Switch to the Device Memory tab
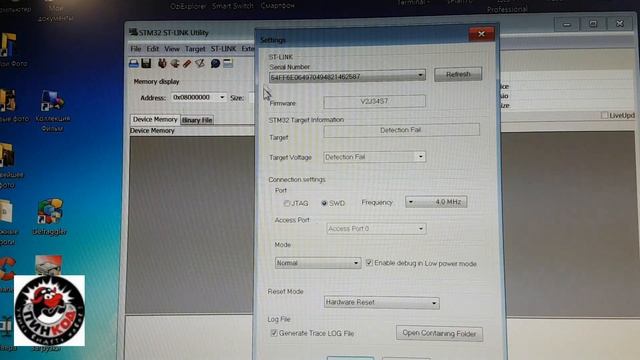The image size is (640, 360). coord(155,120)
